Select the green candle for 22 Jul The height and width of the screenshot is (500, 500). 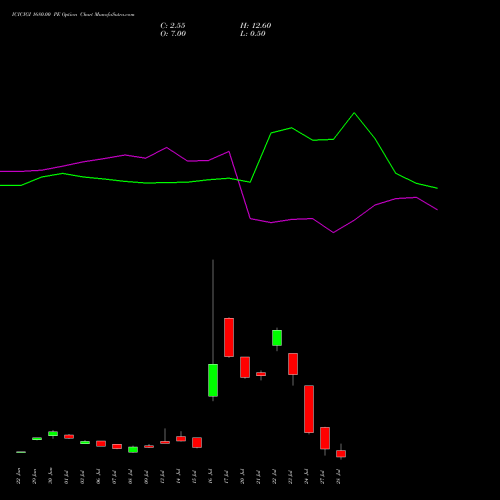[277, 338]
